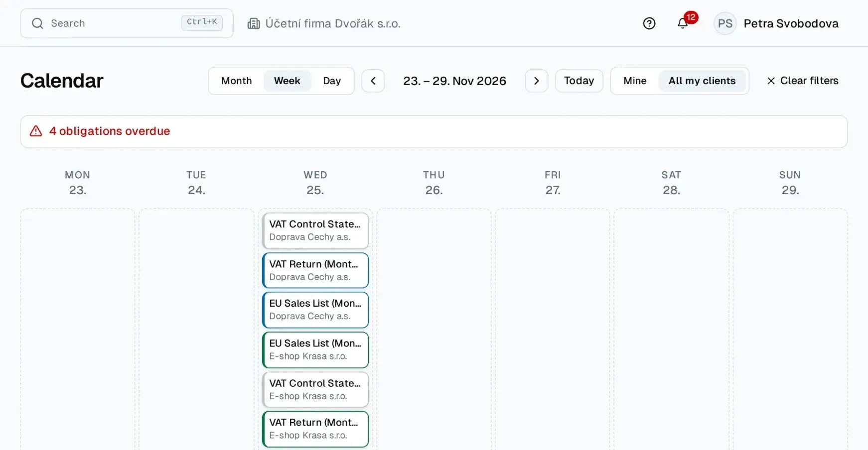Select Friday 27 column header
The height and width of the screenshot is (450, 868).
pos(553,183)
